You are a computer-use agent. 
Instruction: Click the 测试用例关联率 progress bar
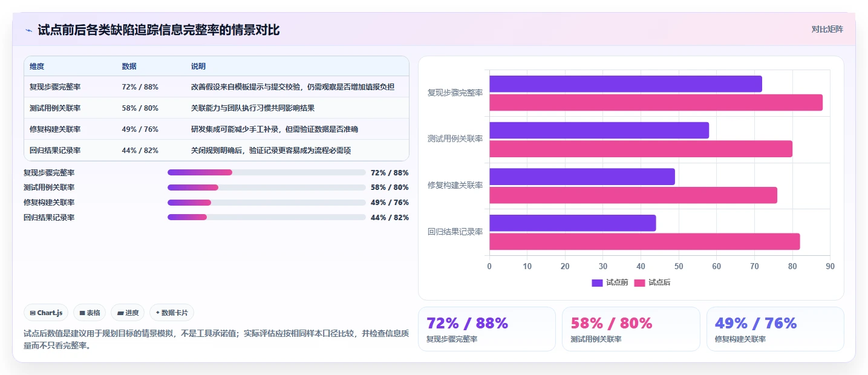(267, 187)
